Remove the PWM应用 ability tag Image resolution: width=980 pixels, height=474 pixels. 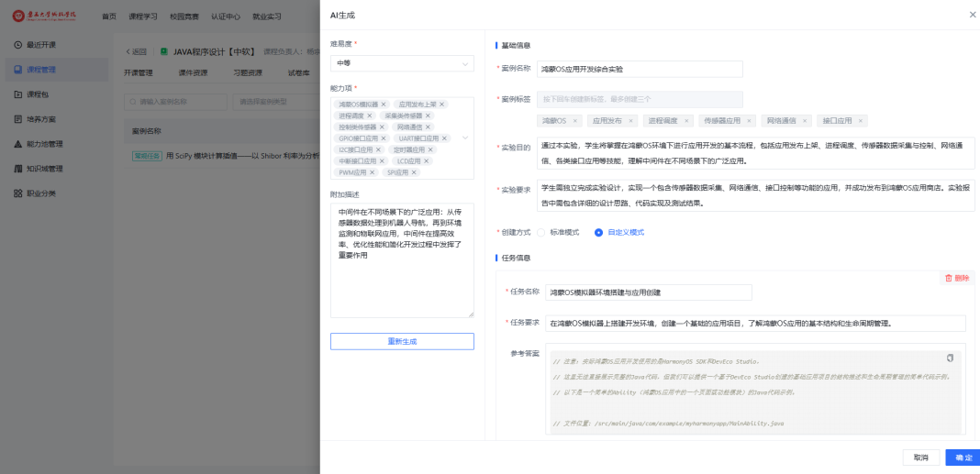point(372,172)
